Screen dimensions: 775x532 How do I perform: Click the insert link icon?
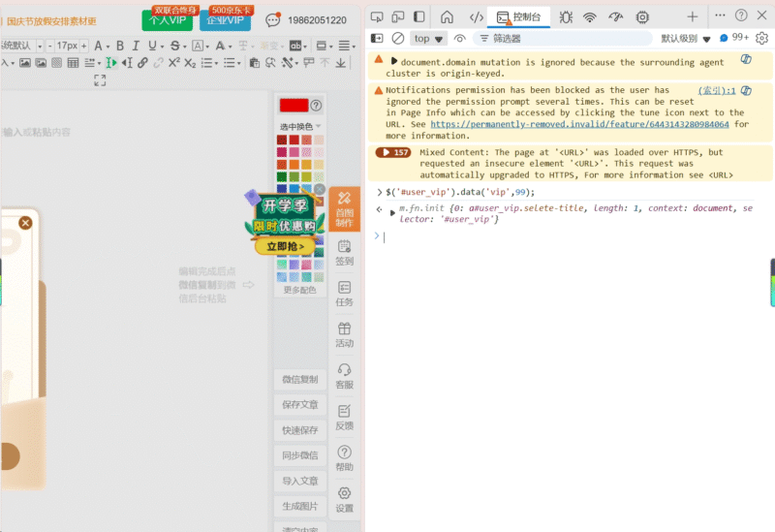pyautogui.click(x=143, y=63)
